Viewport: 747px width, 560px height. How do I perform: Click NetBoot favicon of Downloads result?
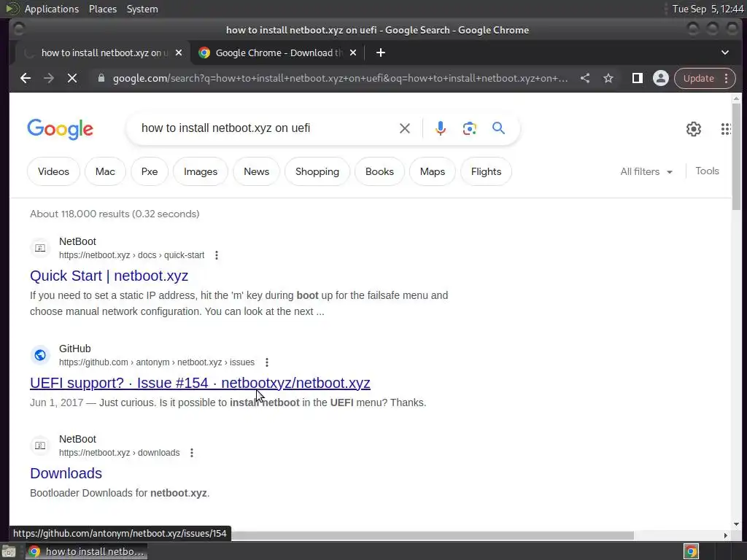[40, 446]
